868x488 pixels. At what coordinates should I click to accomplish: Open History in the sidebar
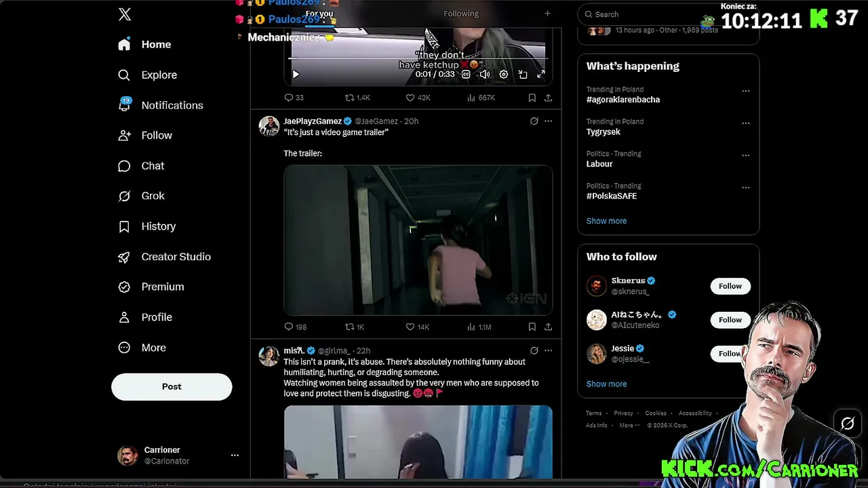pyautogui.click(x=147, y=226)
